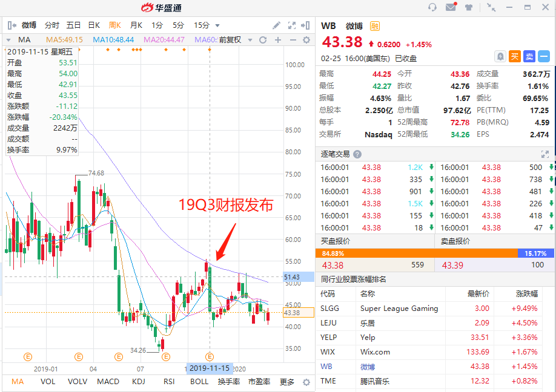Sort ranking by 最新价 column
The image size is (556, 392).
coord(478,293)
